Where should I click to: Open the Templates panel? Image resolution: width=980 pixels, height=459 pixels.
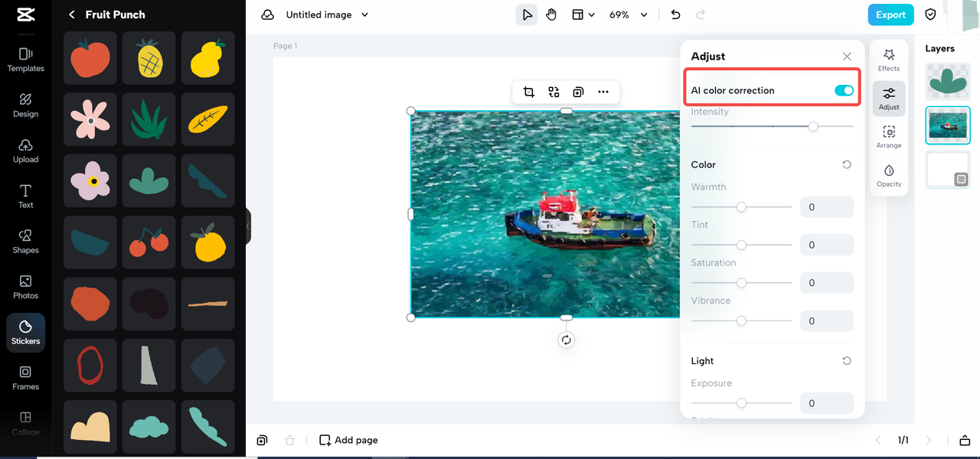(25, 60)
